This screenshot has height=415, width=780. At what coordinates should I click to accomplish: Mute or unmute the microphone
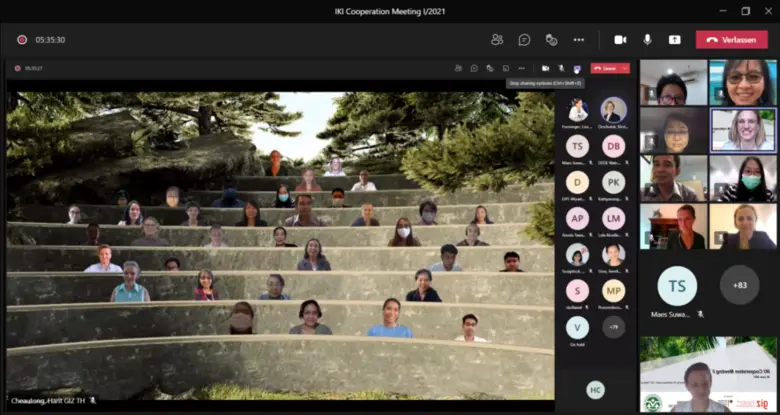tap(647, 39)
